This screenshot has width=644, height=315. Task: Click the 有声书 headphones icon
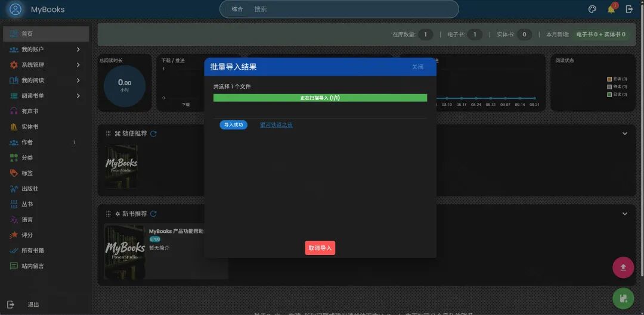pyautogui.click(x=14, y=111)
